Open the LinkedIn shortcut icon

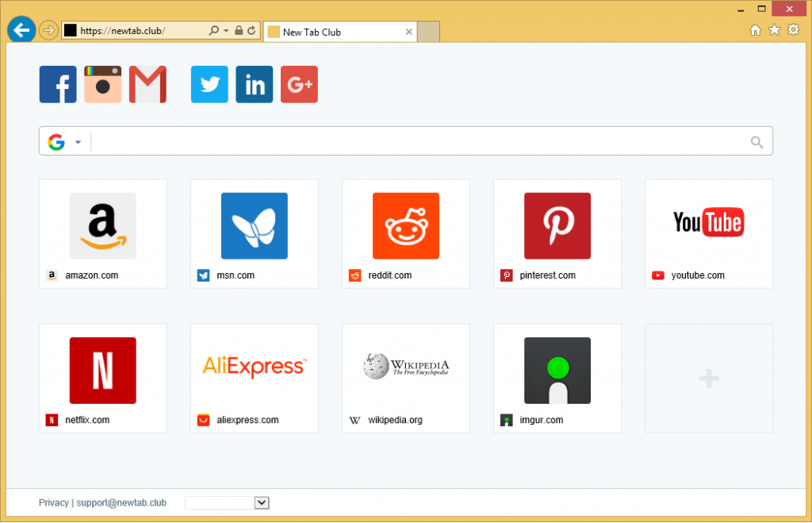(x=255, y=84)
